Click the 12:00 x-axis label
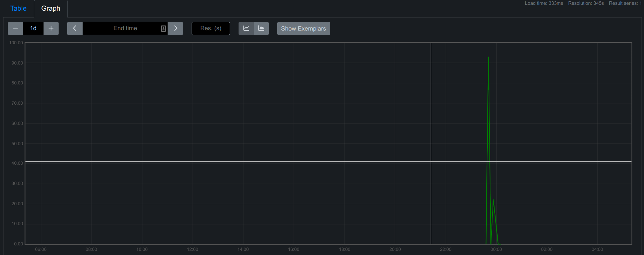The width and height of the screenshot is (644, 255). (193, 250)
